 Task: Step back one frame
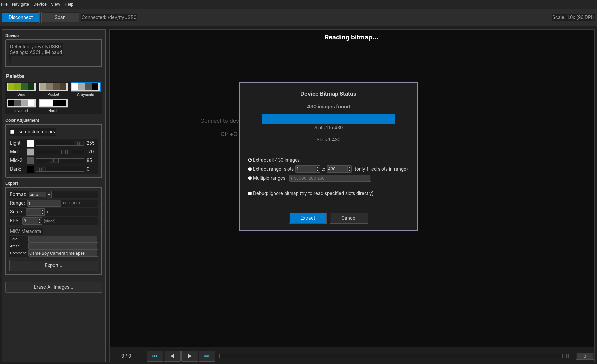(172, 356)
